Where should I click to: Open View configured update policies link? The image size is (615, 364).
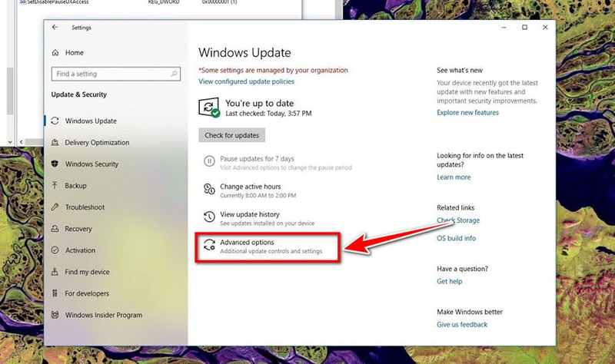tap(246, 81)
